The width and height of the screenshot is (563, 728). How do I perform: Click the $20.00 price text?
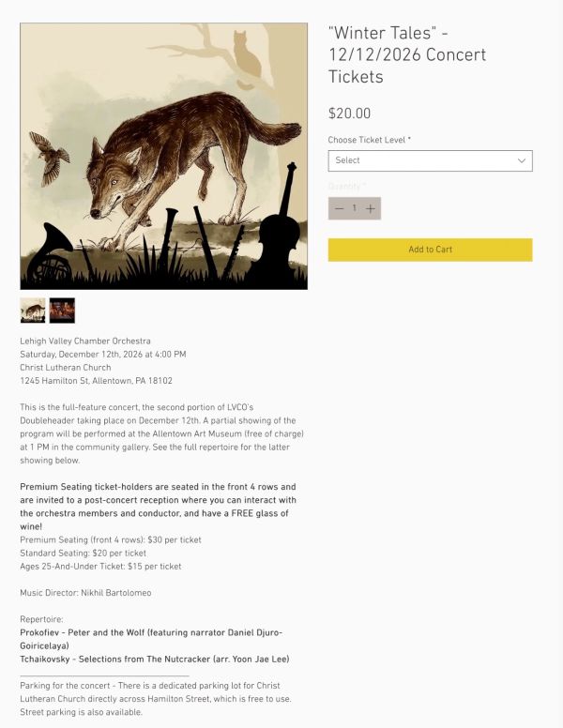[x=349, y=114]
